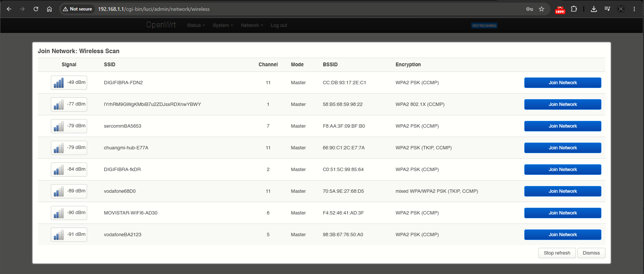
Task: Expand the Status dropdown menu
Action: pyautogui.click(x=196, y=25)
